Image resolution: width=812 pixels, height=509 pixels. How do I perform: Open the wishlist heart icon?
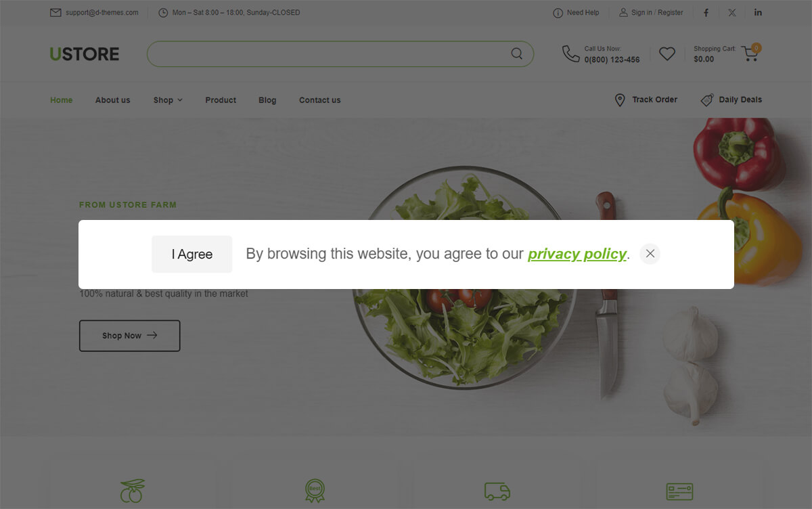[x=667, y=53]
